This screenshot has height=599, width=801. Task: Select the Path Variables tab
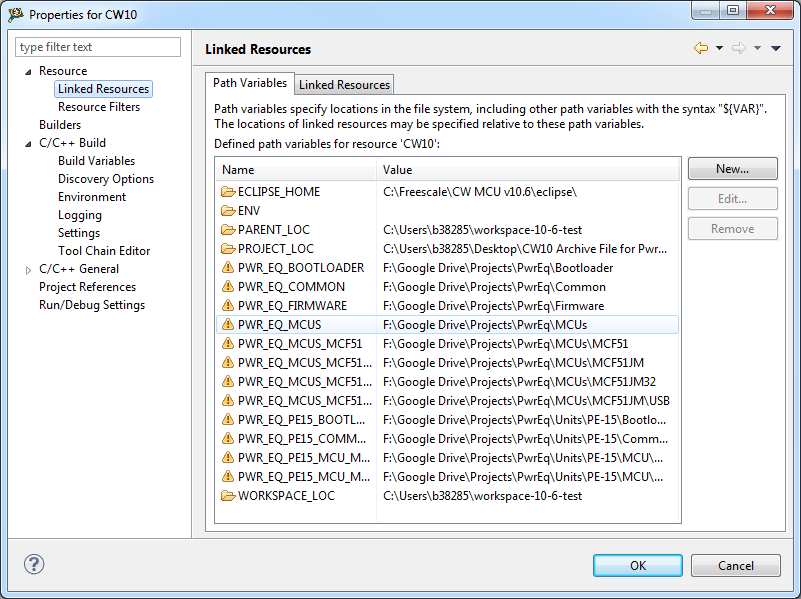(x=250, y=84)
